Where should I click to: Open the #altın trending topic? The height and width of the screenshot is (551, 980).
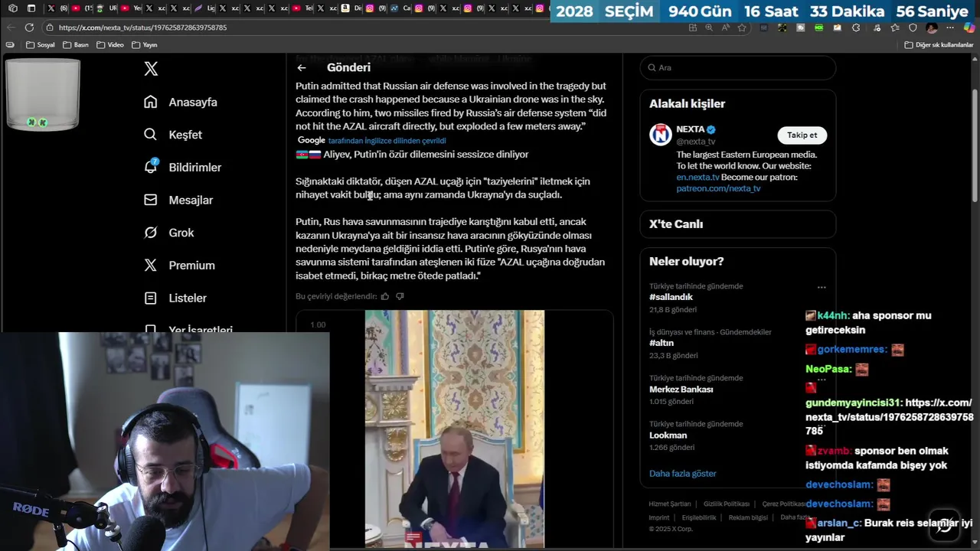coord(661,343)
